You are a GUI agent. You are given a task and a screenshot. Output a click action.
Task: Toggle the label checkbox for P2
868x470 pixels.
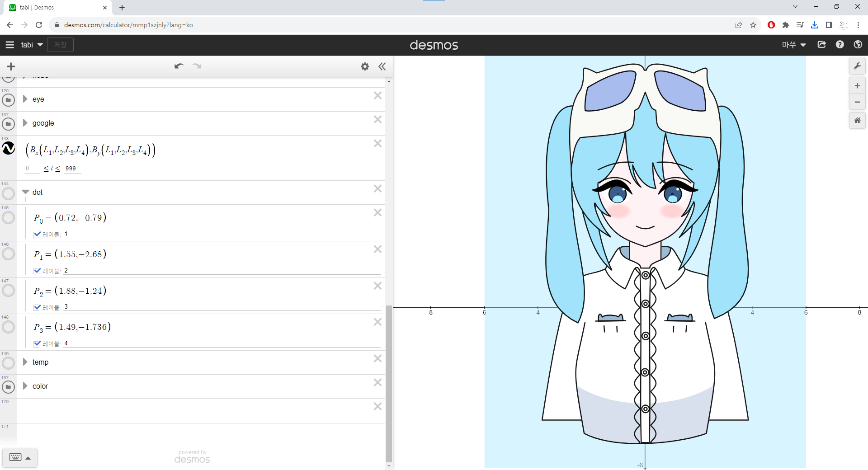[37, 307]
